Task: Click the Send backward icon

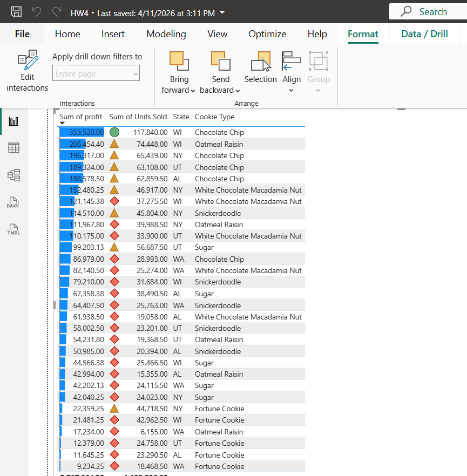Action: (x=220, y=60)
